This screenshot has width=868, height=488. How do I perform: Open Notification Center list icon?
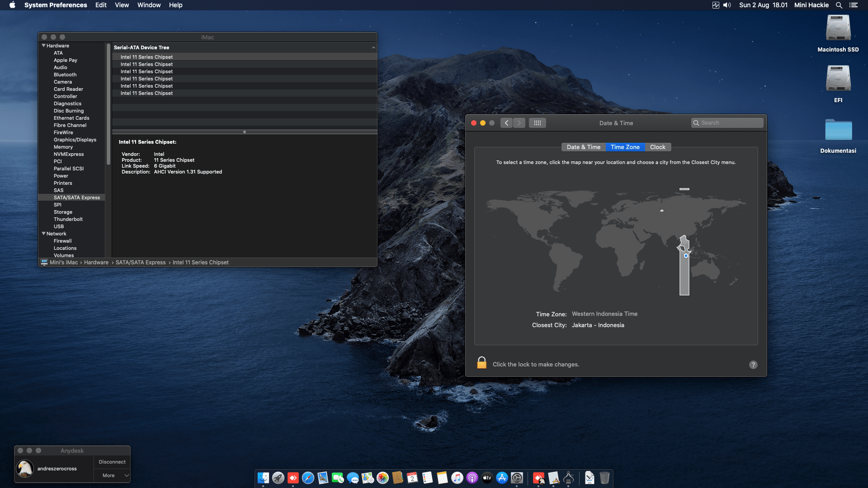pyautogui.click(x=854, y=5)
